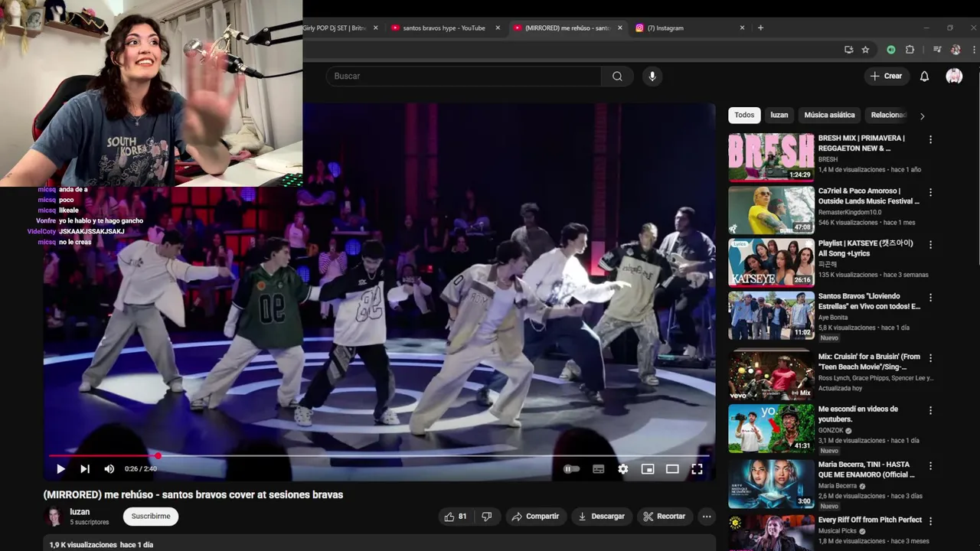
Task: Toggle the autoplay switch
Action: 571,469
